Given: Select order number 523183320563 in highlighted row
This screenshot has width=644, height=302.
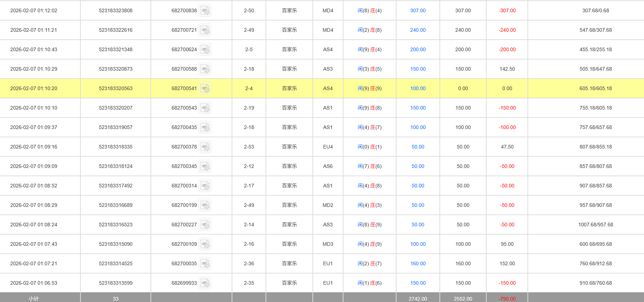Looking at the screenshot, I should pos(115,89).
